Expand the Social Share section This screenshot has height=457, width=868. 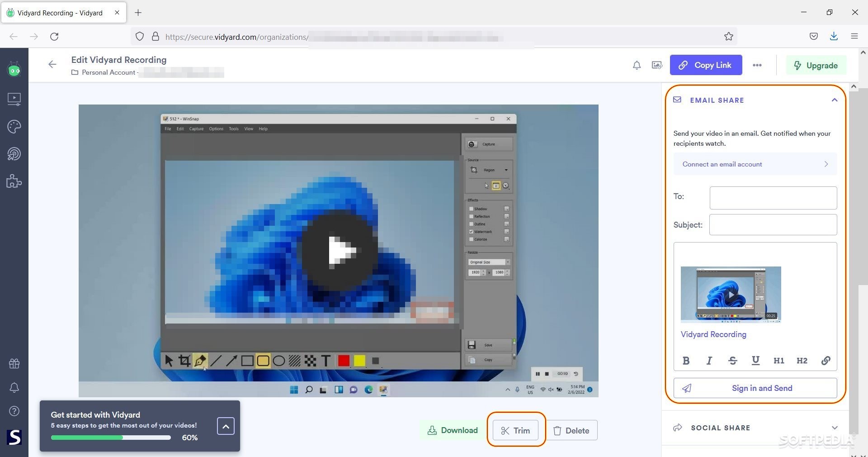[x=835, y=428]
